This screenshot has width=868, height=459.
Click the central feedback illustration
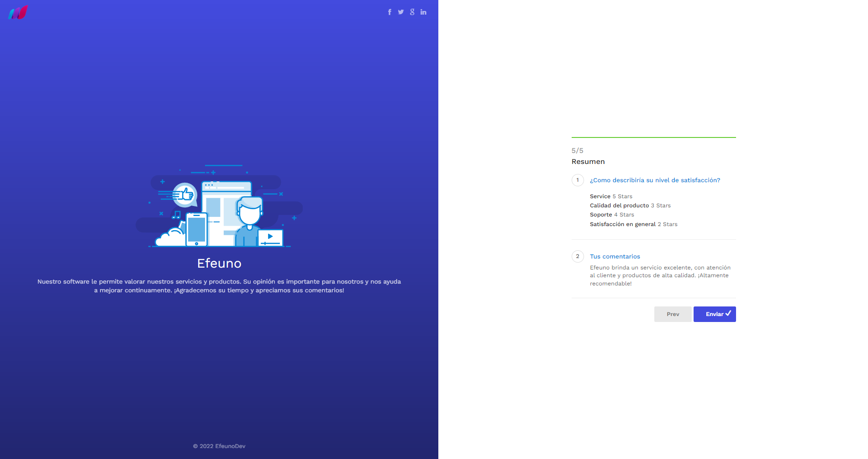219,206
